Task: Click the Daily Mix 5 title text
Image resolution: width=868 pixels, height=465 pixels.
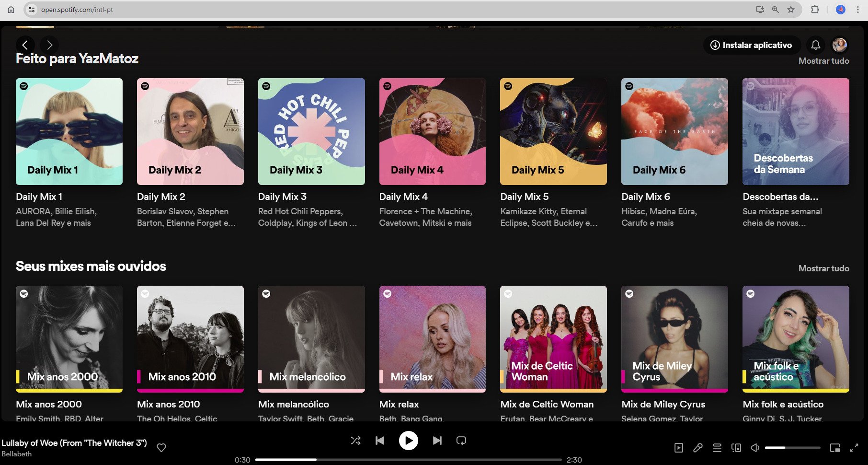Action: click(525, 197)
